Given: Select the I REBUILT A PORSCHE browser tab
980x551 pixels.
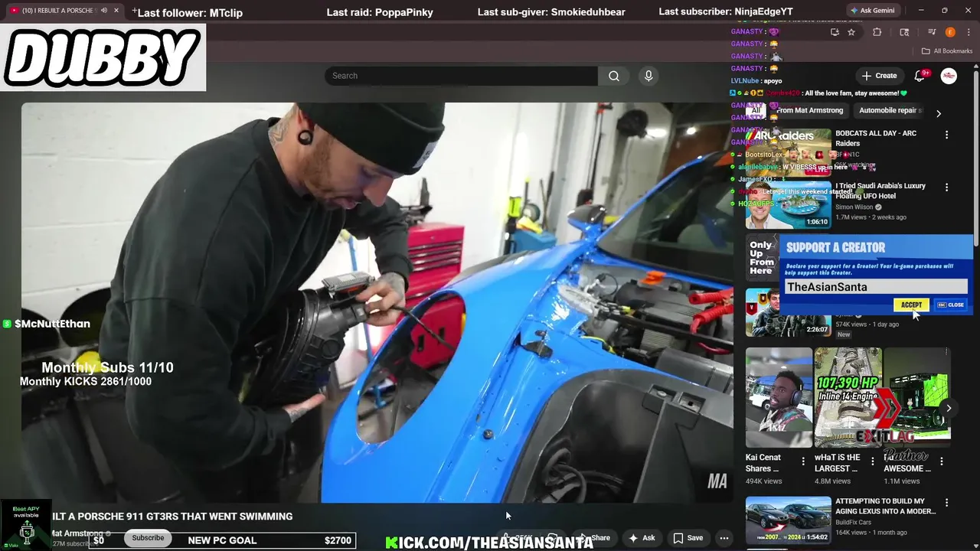Looking at the screenshot, I should point(64,11).
